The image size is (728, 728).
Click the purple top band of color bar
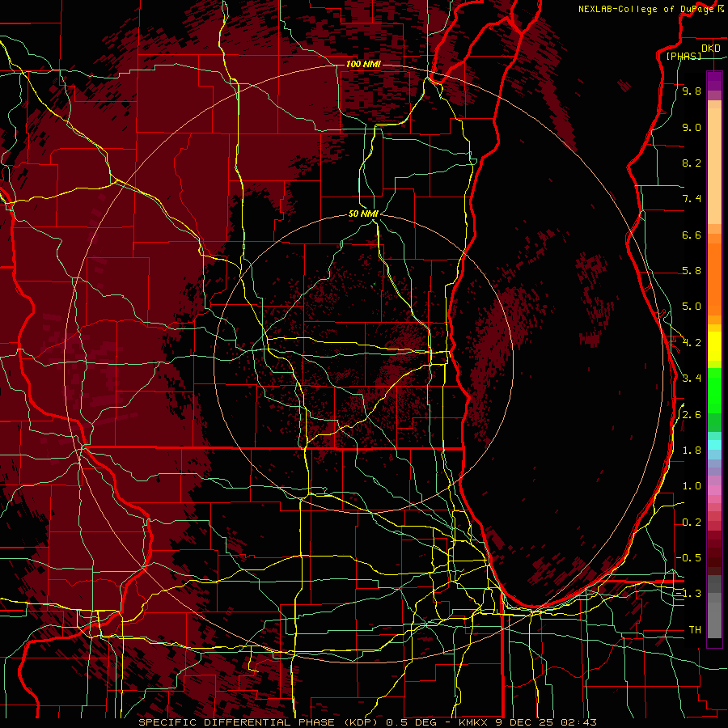[714, 81]
